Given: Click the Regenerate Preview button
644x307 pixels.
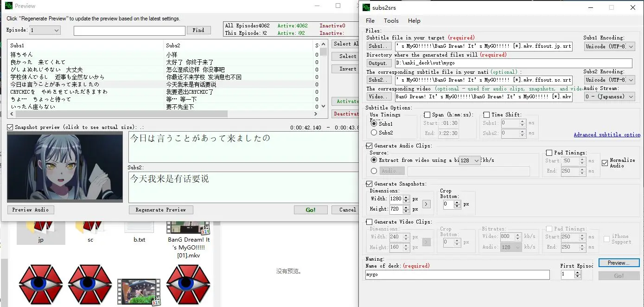Looking at the screenshot, I should pos(160,210).
